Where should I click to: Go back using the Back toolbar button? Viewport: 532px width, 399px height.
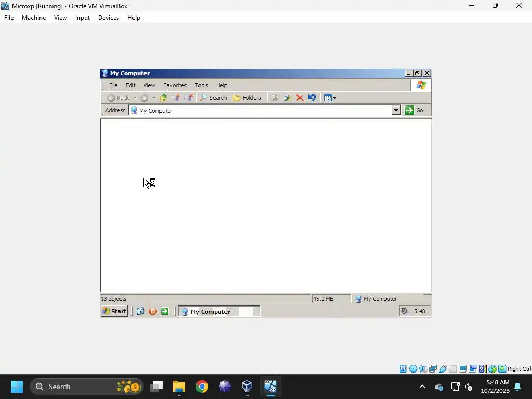pos(118,98)
